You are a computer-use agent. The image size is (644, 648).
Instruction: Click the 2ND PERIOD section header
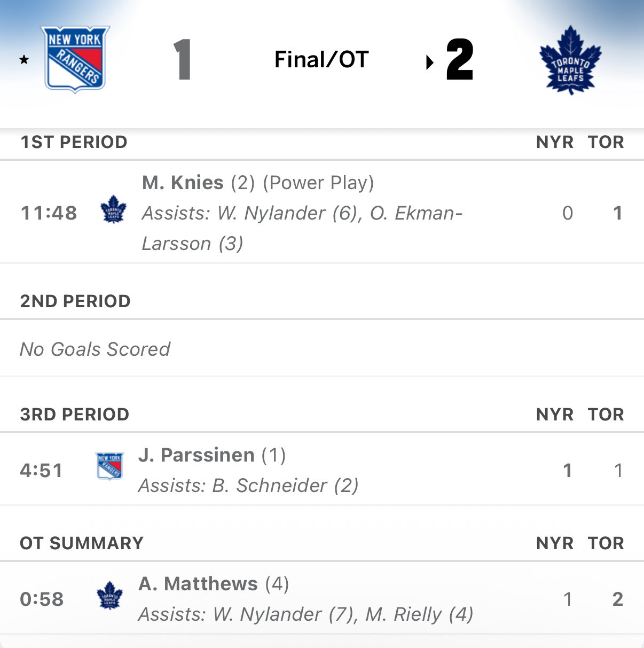[75, 301]
